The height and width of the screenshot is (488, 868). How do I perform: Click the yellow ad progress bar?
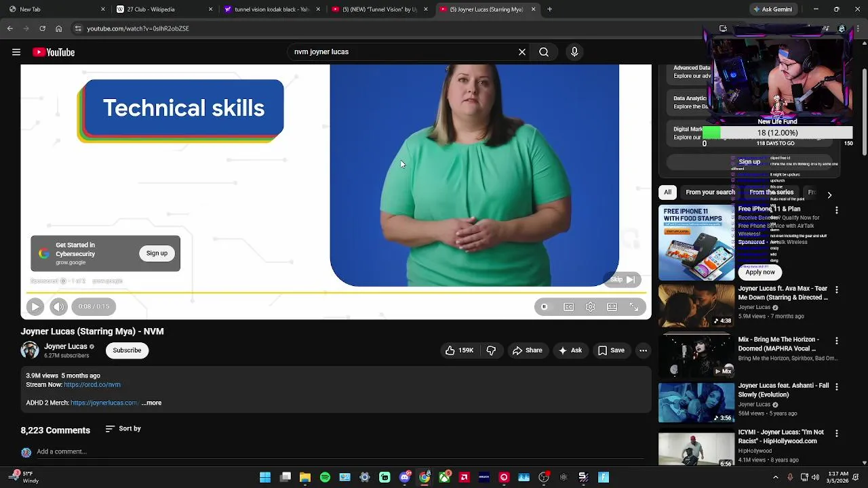(x=336, y=293)
